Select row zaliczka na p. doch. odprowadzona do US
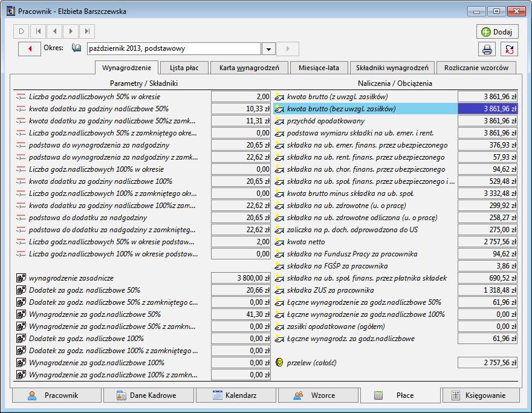Viewport: 532px width, 413px height. click(x=395, y=230)
